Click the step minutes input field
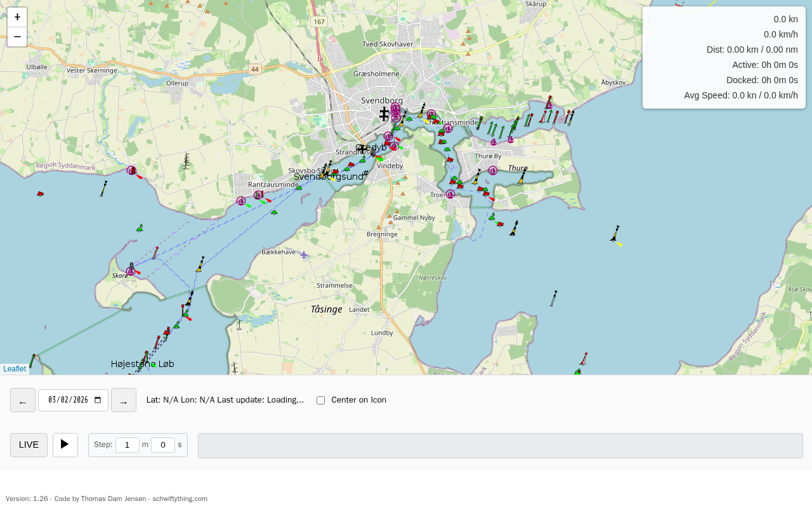This screenshot has height=508, width=812. [x=127, y=444]
